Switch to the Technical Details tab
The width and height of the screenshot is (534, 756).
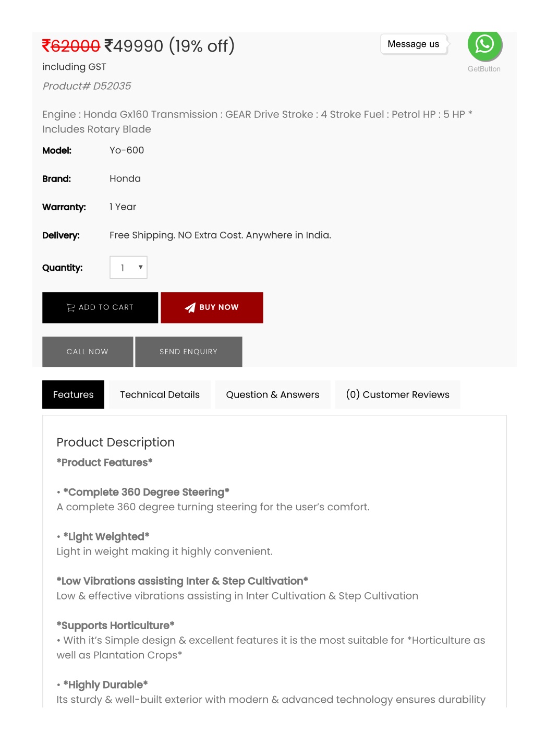point(160,395)
